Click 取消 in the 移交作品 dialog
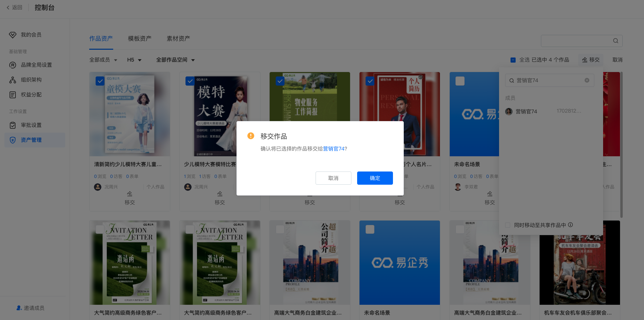 333,178
